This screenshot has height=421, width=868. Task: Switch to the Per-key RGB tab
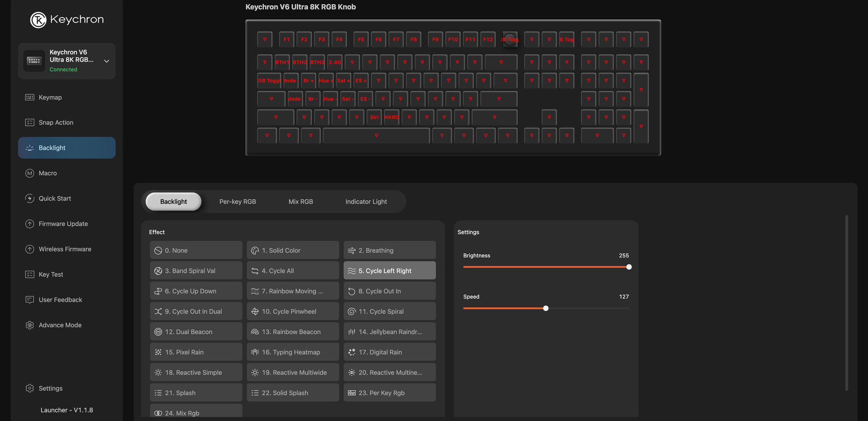[x=237, y=202]
